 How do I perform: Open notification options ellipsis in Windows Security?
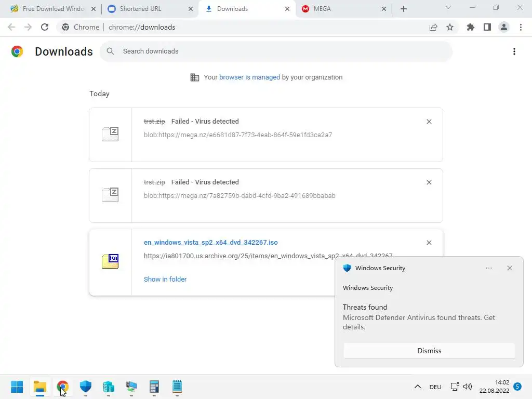click(489, 268)
